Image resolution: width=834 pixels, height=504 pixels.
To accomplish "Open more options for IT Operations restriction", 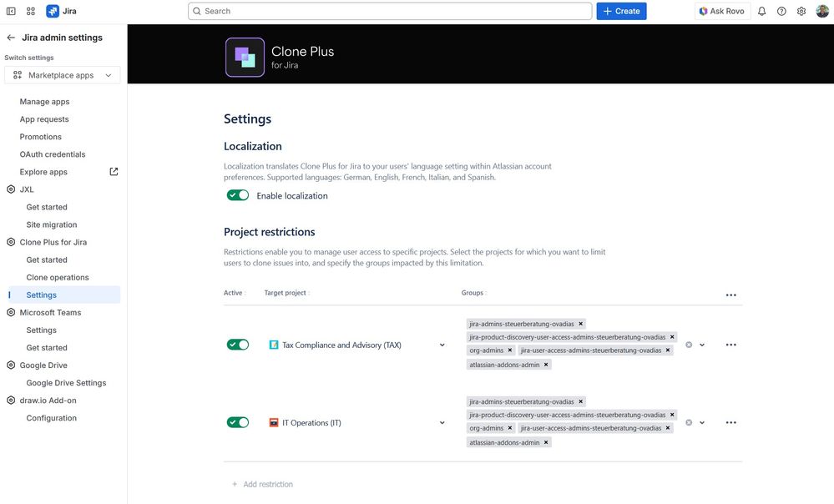I will pos(730,423).
